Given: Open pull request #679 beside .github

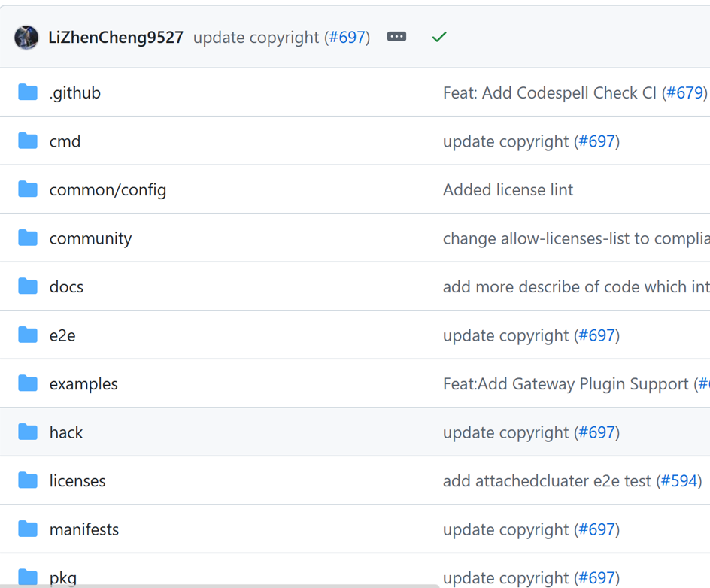Looking at the screenshot, I should pyautogui.click(x=684, y=92).
